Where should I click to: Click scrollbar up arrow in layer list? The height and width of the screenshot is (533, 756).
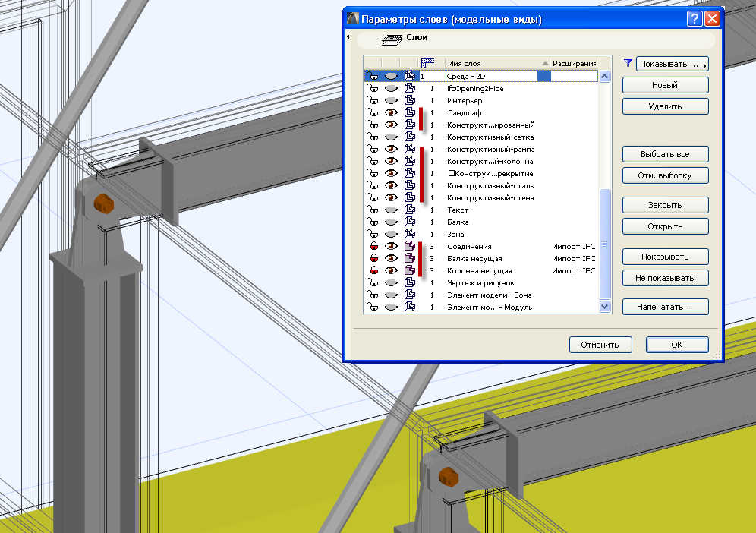click(x=605, y=76)
